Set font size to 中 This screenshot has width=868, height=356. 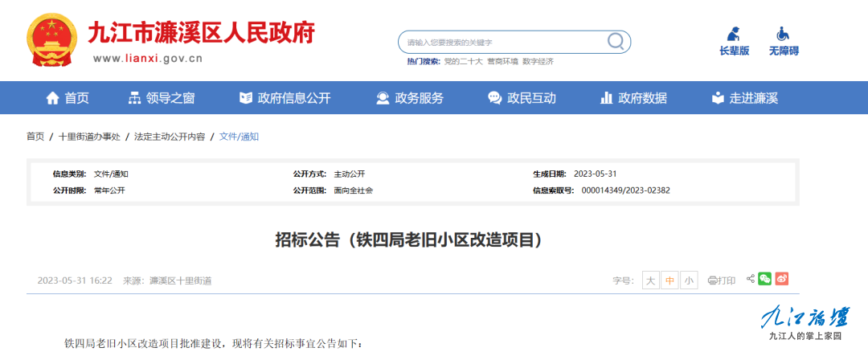669,280
